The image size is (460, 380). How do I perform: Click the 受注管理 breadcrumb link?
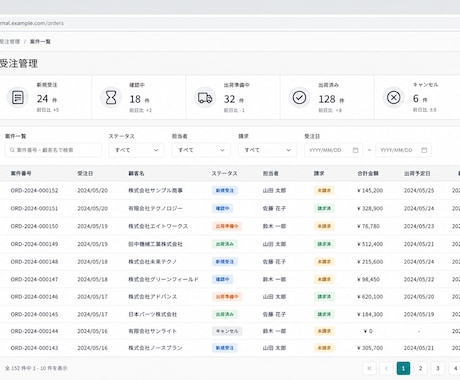coord(10,42)
